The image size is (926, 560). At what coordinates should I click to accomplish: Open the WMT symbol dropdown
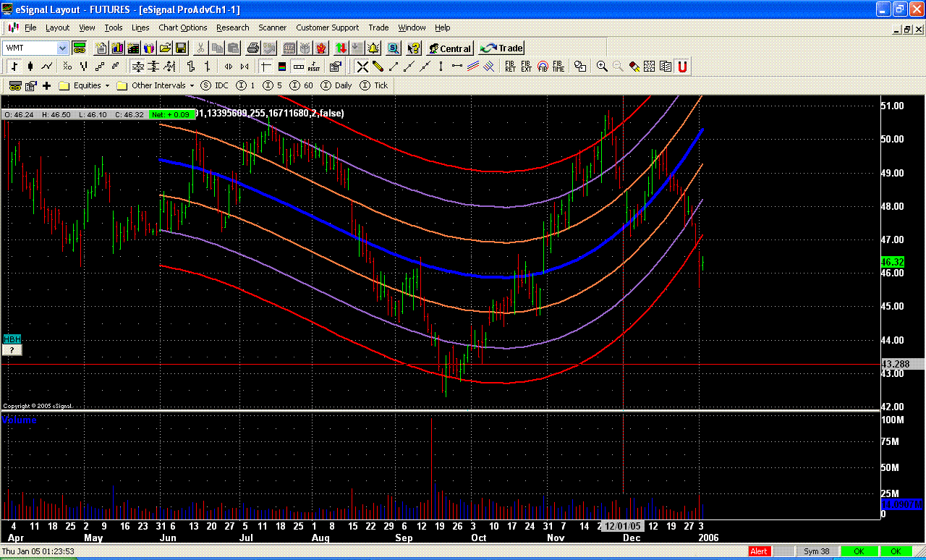62,48
